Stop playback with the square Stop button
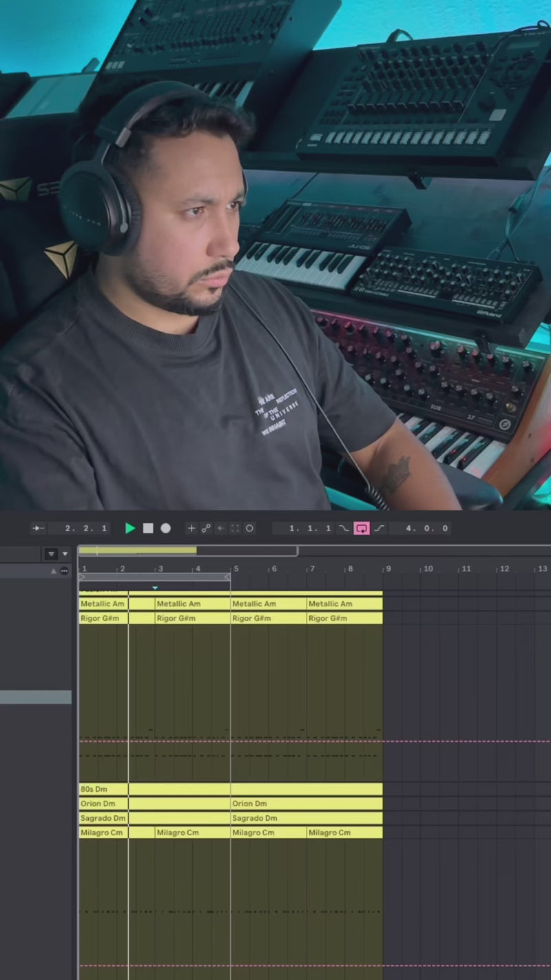The width and height of the screenshot is (551, 980). pos(148,529)
